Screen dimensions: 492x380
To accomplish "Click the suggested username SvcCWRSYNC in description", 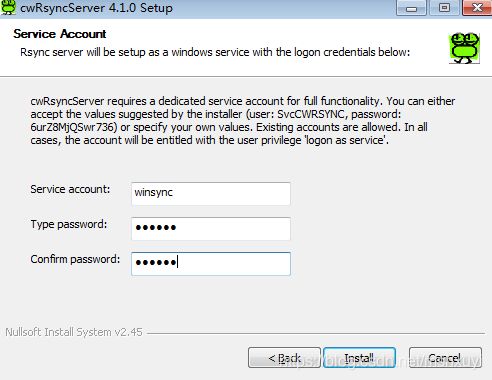I will pyautogui.click(x=310, y=114).
